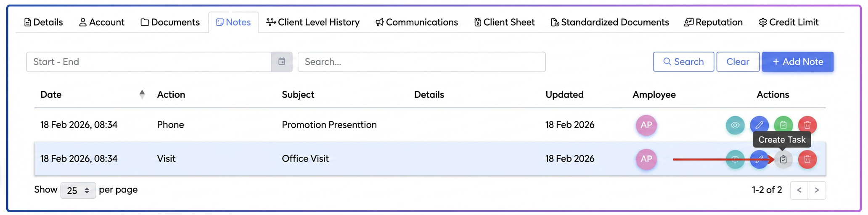Delete the Promotion Presentation note
Image resolution: width=868 pixels, height=215 pixels.
click(807, 125)
